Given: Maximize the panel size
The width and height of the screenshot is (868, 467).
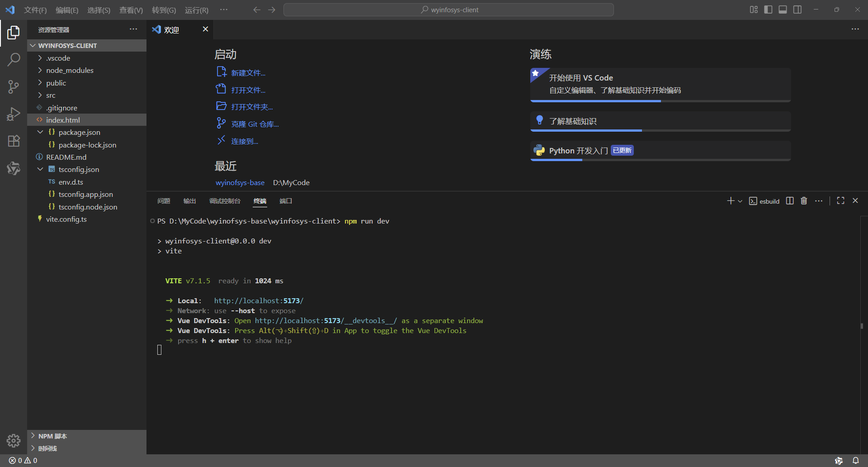Looking at the screenshot, I should [x=840, y=200].
